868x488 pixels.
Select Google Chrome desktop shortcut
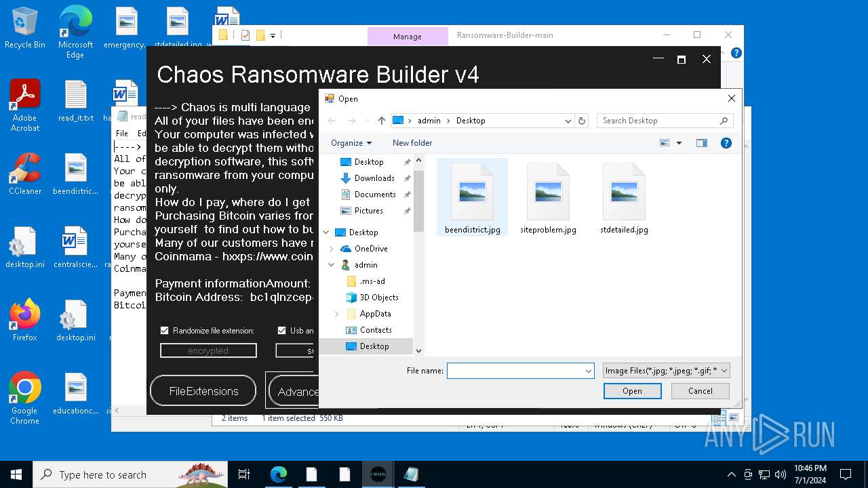(25, 398)
